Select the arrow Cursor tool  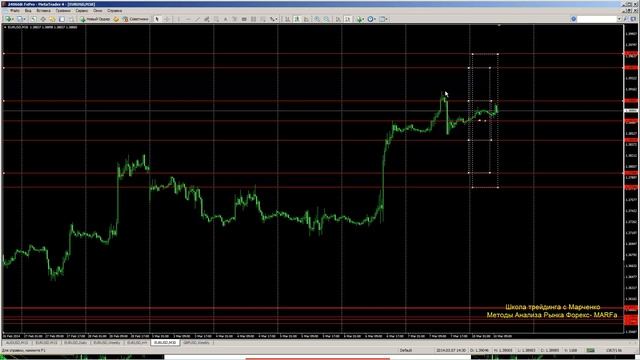[x=157, y=19]
